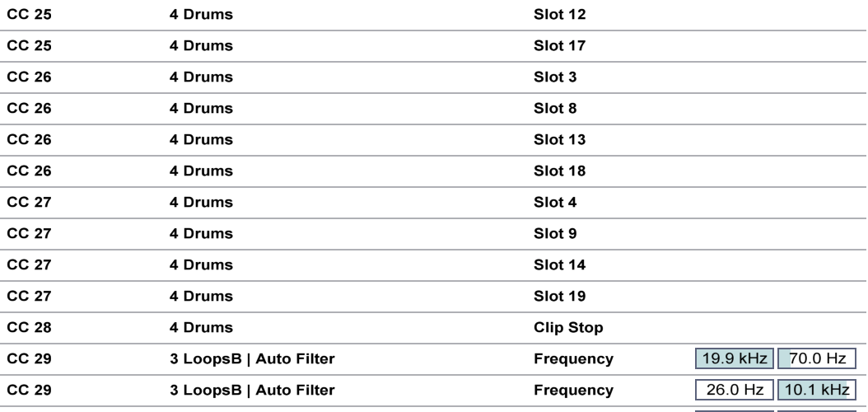Click the 19.9 kHz min value box
The width and height of the screenshot is (868, 412).
point(735,358)
